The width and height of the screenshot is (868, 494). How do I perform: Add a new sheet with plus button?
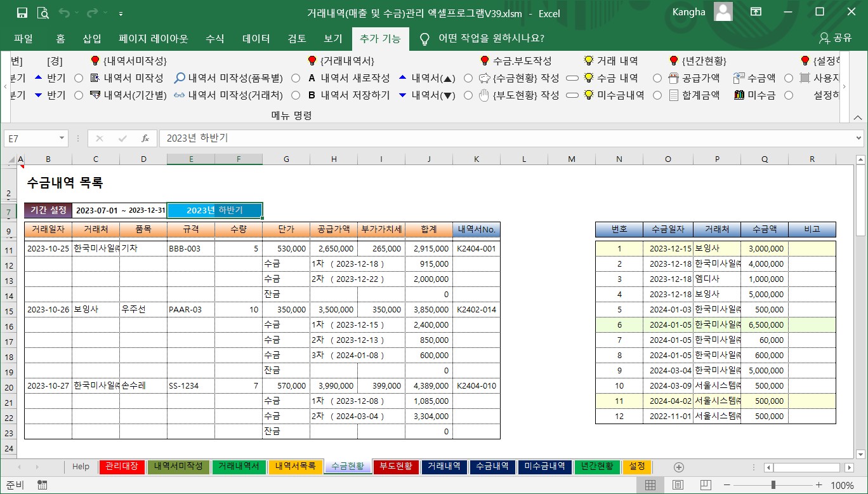tap(678, 467)
